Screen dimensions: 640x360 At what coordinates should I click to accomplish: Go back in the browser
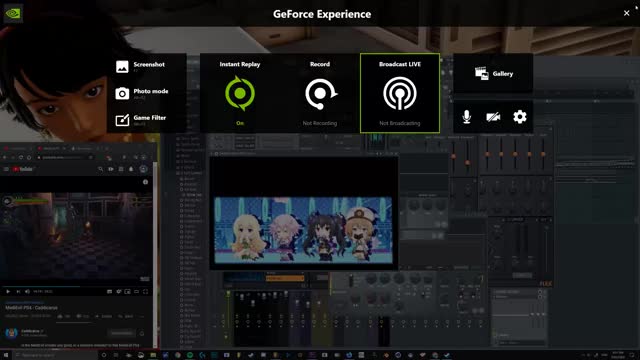click(x=5, y=157)
